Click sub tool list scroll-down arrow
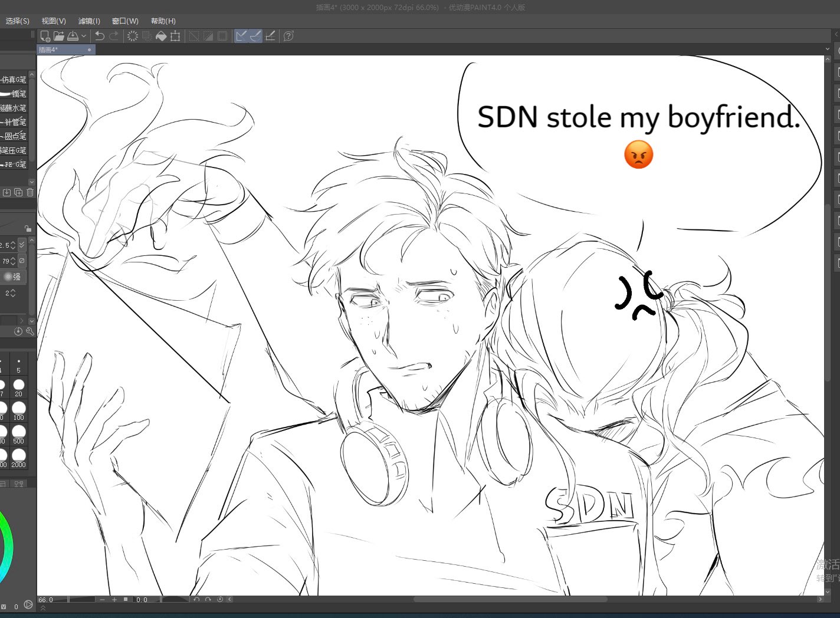This screenshot has width=840, height=618. (32, 182)
